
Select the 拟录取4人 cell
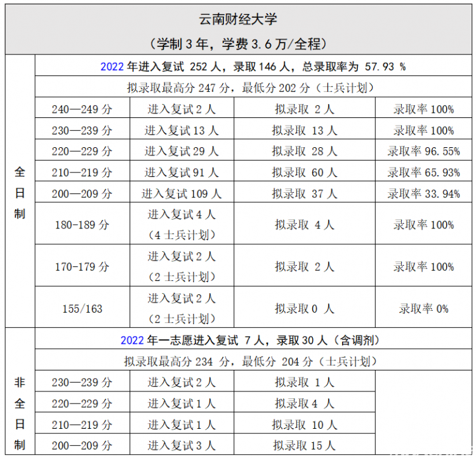pyautogui.click(x=305, y=402)
